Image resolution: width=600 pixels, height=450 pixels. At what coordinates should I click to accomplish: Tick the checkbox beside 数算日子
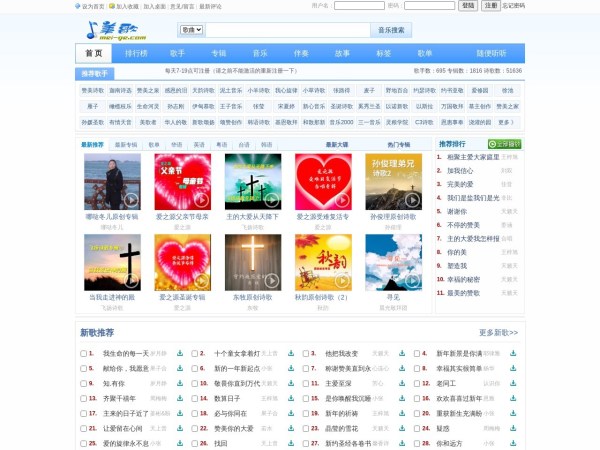pyautogui.click(x=195, y=398)
